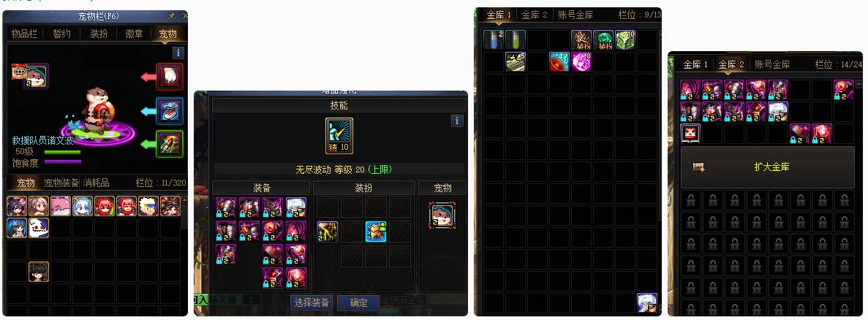Open the 宠物装备 sub-tab
The height and width of the screenshot is (320, 868).
pos(61,183)
